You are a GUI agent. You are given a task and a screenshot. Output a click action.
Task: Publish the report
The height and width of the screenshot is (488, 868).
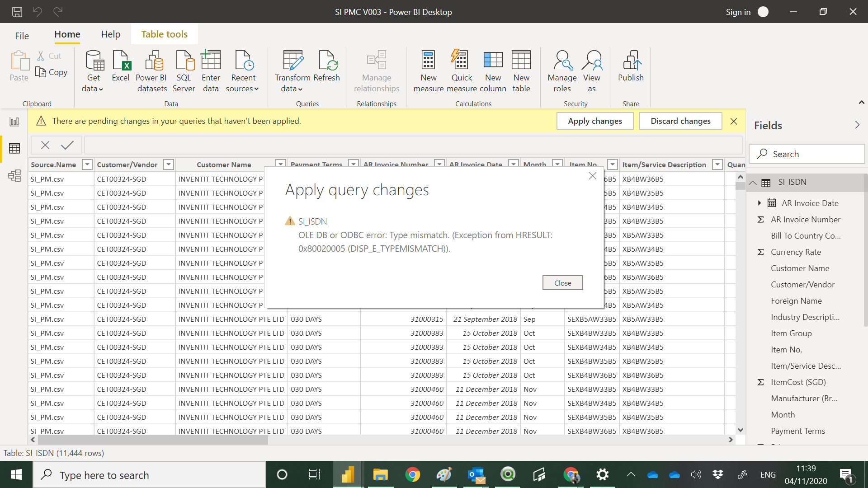tap(631, 66)
